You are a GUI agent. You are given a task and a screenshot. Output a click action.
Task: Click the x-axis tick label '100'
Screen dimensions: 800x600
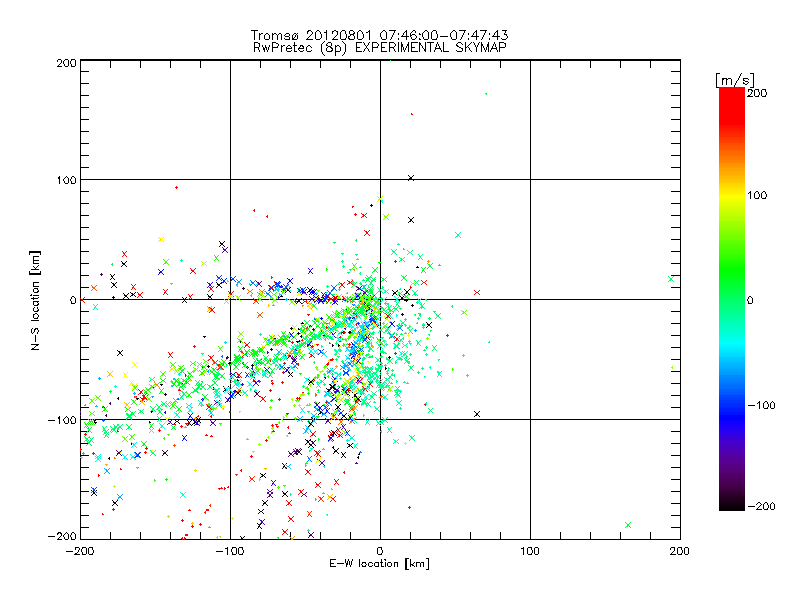(530, 552)
